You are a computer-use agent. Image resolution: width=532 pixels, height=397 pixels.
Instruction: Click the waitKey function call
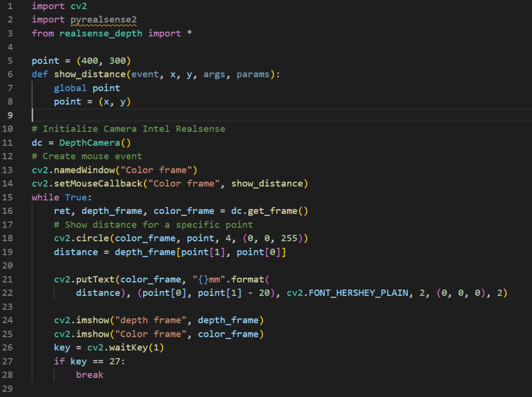pos(128,347)
